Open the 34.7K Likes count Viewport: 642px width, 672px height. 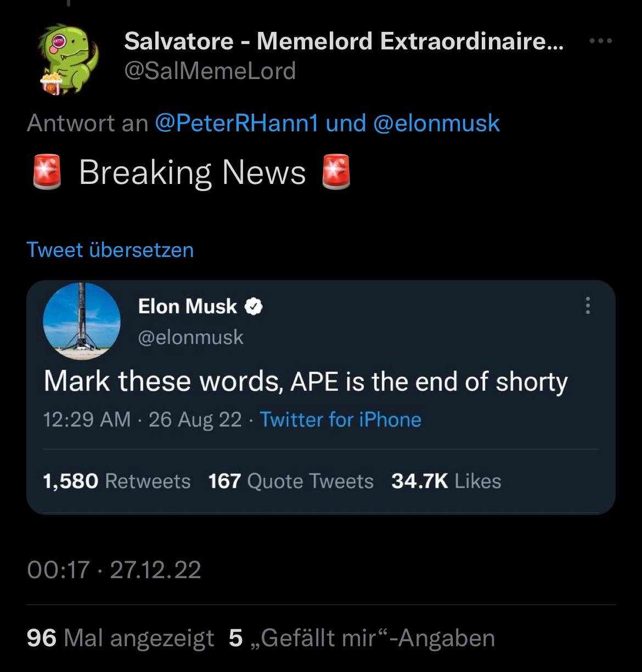[446, 481]
